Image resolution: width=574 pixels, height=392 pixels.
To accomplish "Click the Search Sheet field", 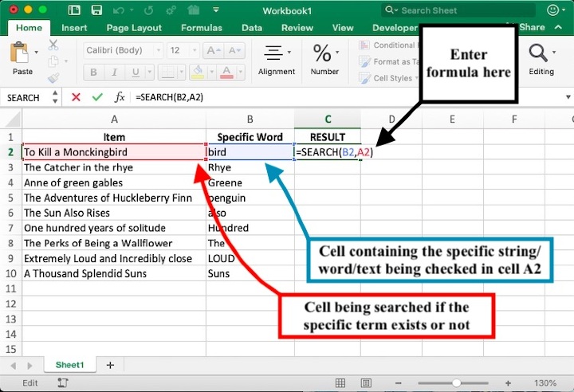I will click(x=458, y=10).
